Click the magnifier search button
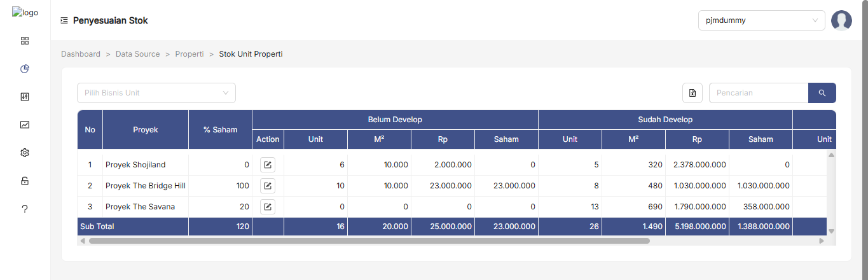This screenshot has height=280, width=868. [822, 93]
